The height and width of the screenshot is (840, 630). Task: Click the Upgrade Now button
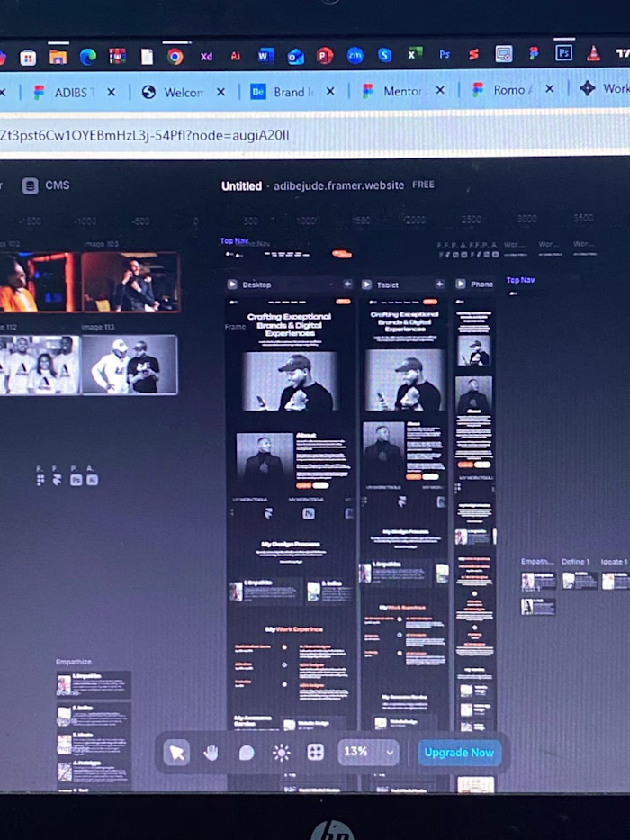tap(459, 752)
